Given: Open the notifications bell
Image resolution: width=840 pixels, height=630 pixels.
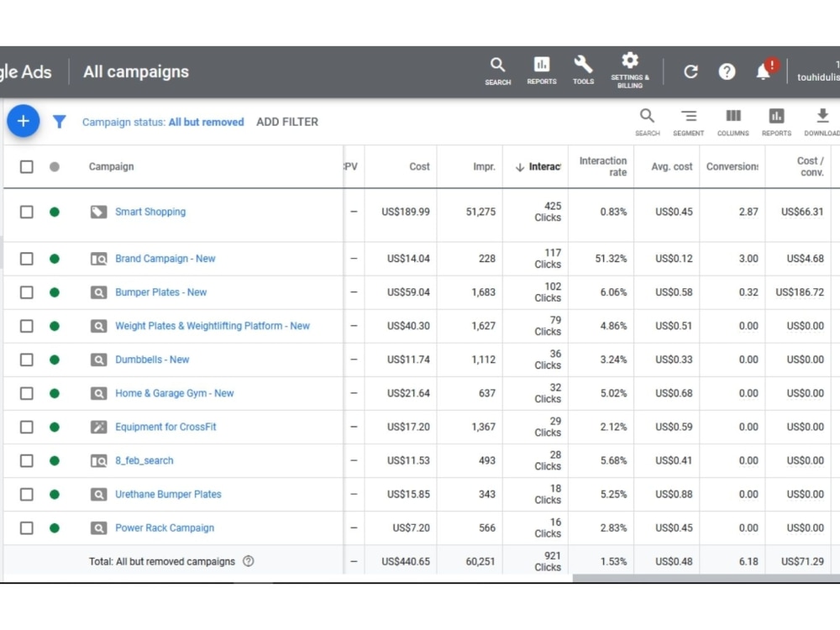Looking at the screenshot, I should (764, 71).
